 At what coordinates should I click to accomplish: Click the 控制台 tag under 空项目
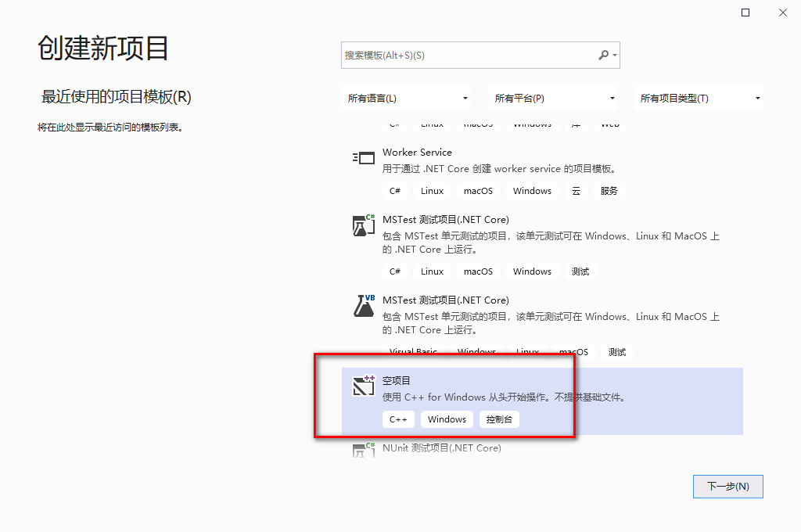pyautogui.click(x=499, y=419)
